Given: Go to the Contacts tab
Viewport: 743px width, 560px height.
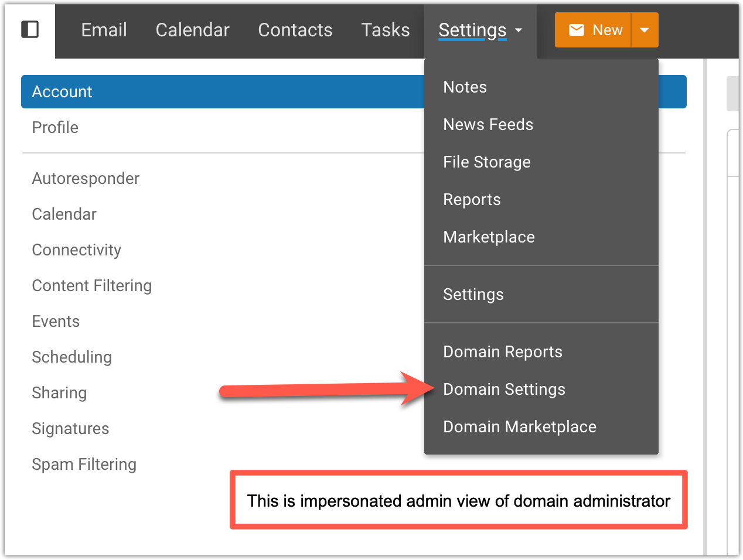Looking at the screenshot, I should pos(295,30).
